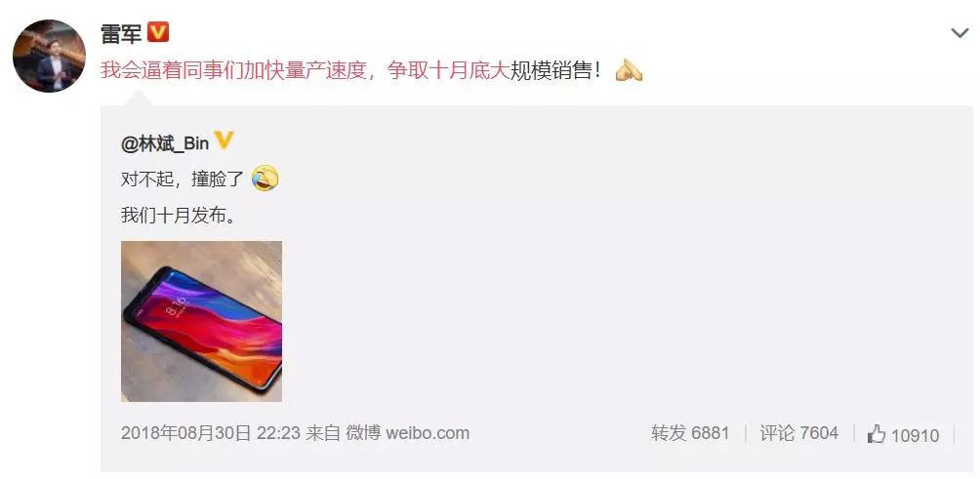Click the praying hands emoji
Viewport: 980px width, 479px height.
pos(629,70)
